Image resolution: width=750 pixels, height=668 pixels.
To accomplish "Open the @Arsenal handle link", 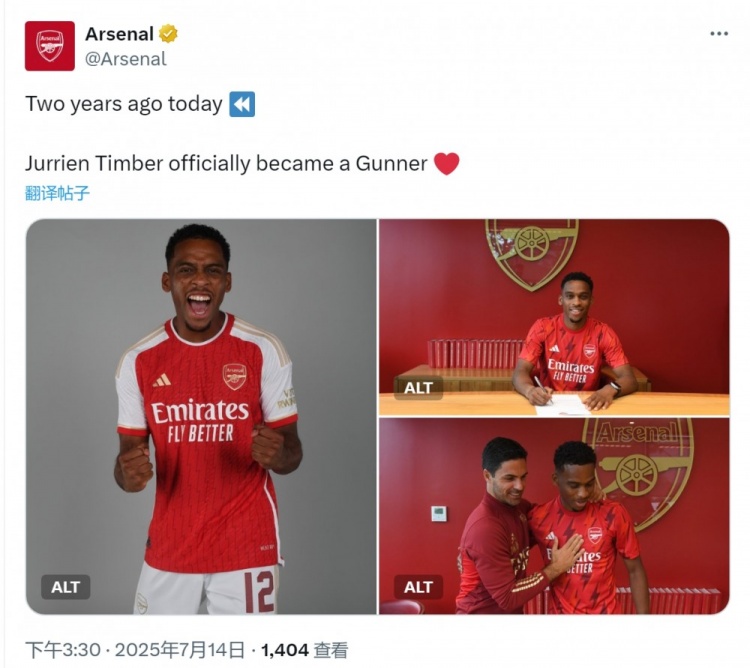I will pyautogui.click(x=125, y=59).
